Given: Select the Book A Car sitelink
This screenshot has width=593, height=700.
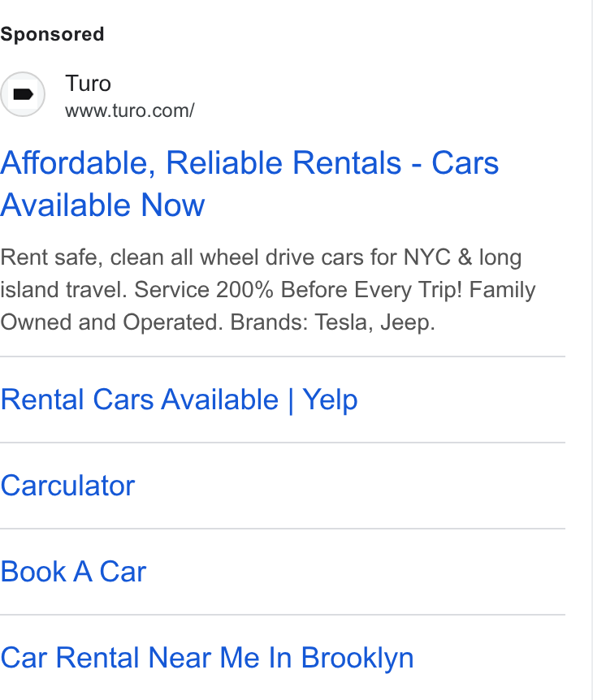Looking at the screenshot, I should [73, 572].
